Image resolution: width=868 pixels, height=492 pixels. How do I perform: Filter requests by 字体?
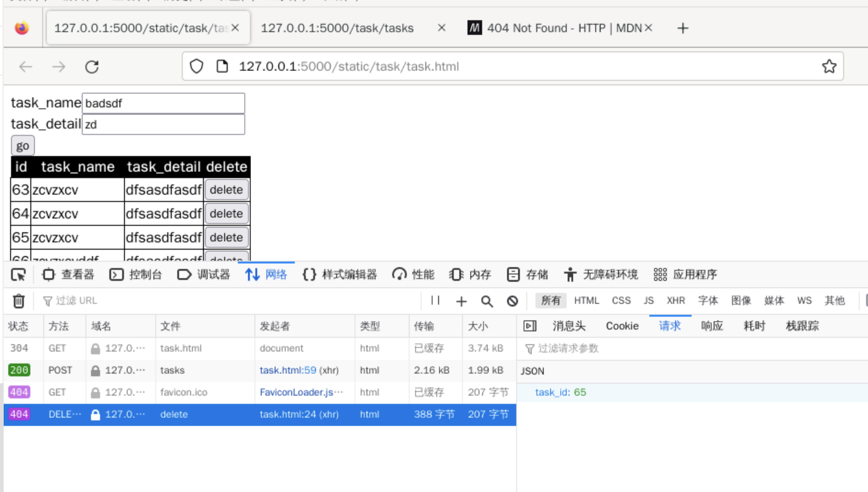(x=708, y=300)
